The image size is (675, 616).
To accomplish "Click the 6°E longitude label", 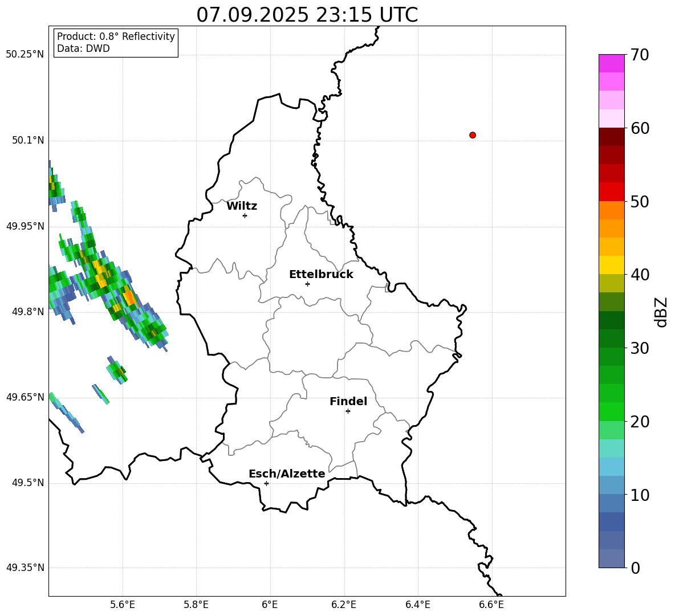I will point(270,605).
